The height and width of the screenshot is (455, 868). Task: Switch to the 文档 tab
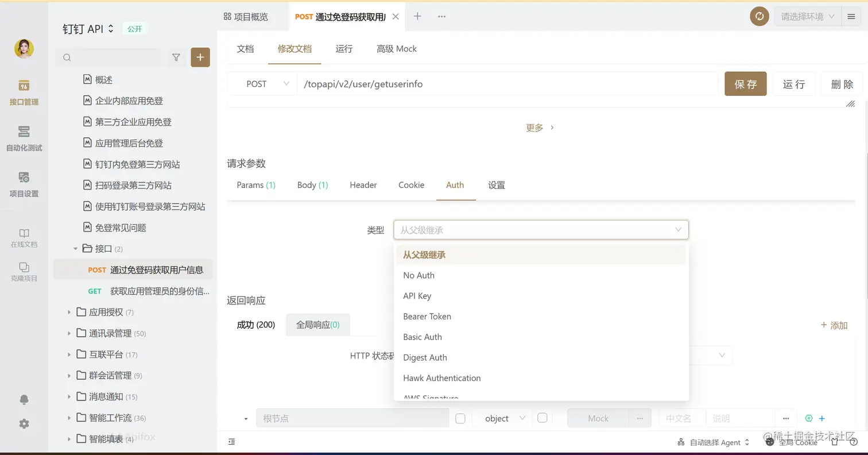point(245,49)
